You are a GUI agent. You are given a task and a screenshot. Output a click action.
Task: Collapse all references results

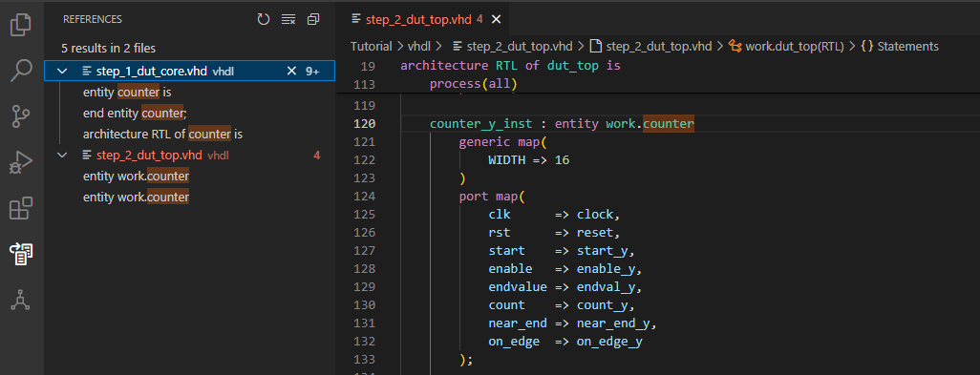[x=313, y=19]
